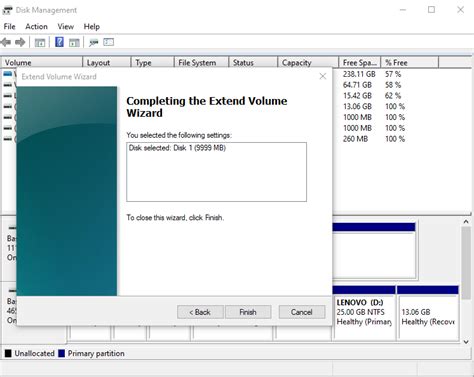This screenshot has height=377, width=474.
Task: Select the LENOVO (D:) partition block
Action: click(364, 313)
